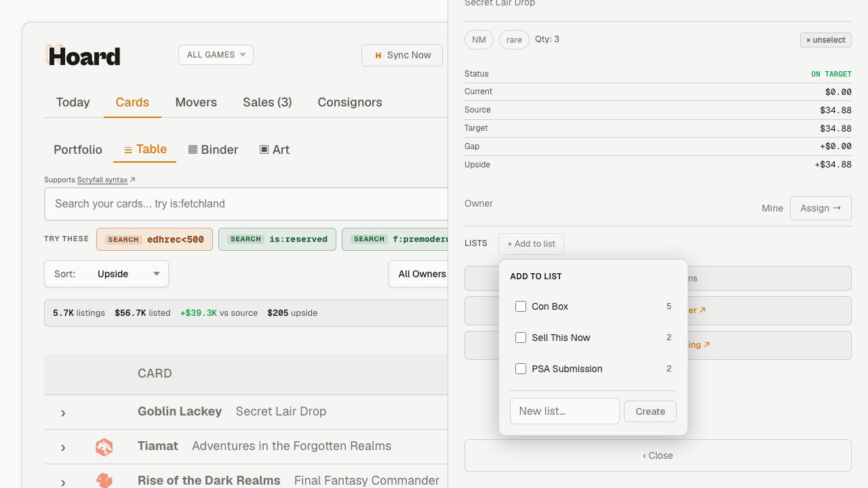Click the Sync Now button
Viewport: 868px width, 488px height.
coord(402,55)
